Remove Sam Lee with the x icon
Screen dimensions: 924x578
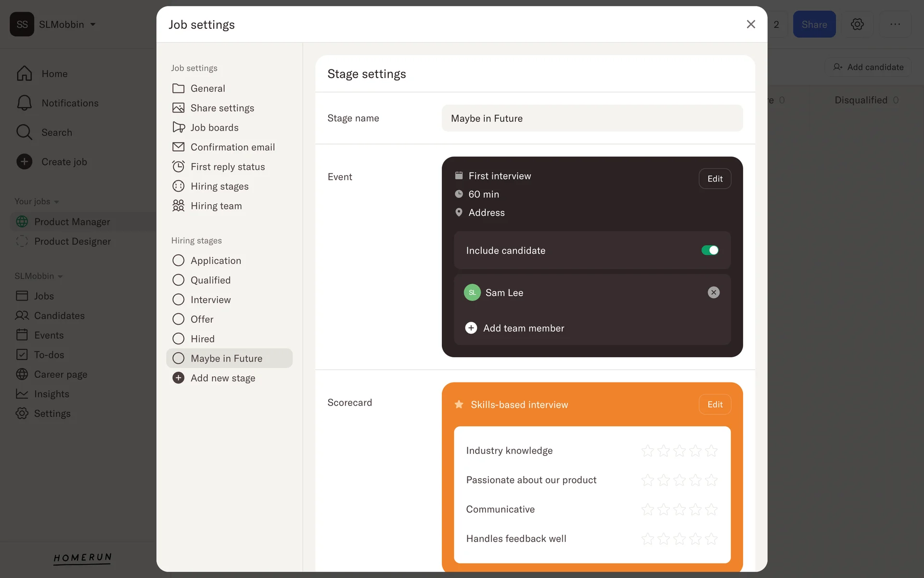713,292
